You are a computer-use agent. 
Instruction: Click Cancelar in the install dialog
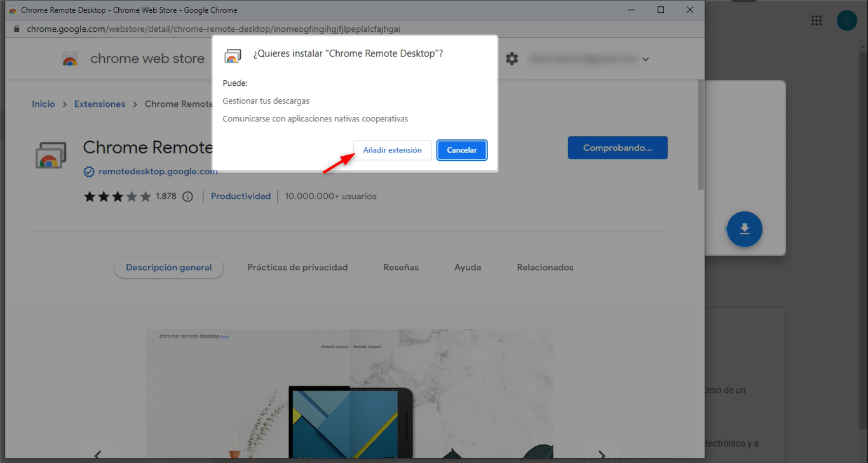pos(462,150)
